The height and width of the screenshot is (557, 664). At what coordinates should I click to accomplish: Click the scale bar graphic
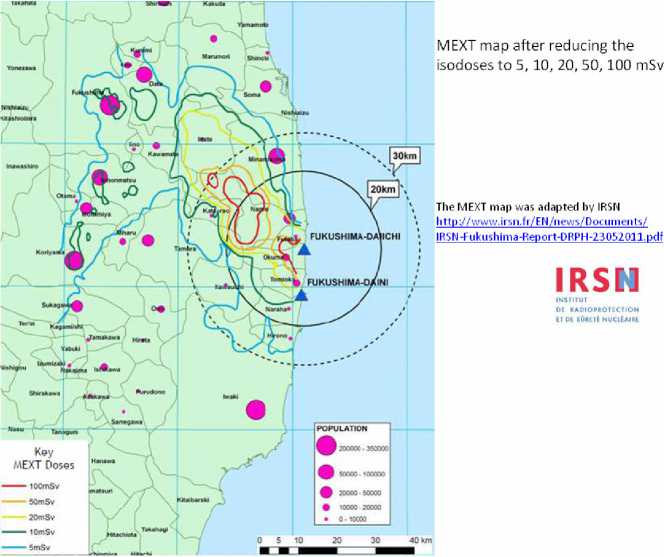click(x=337, y=551)
